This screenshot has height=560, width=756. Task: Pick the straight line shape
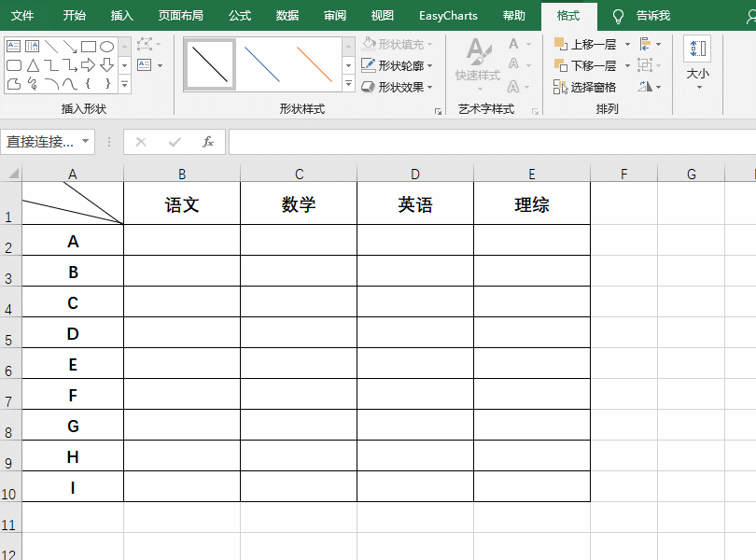click(51, 47)
